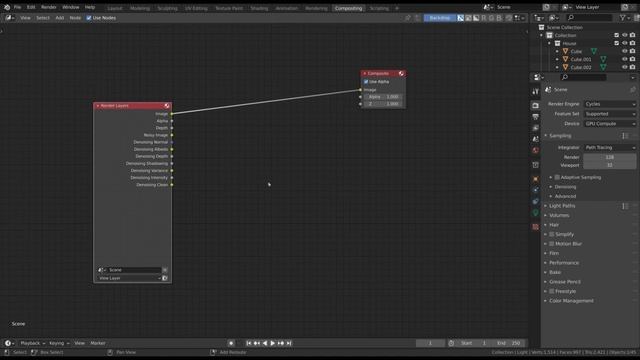640x360 pixels.
Task: Click the outliner search field
Action: point(590,18)
